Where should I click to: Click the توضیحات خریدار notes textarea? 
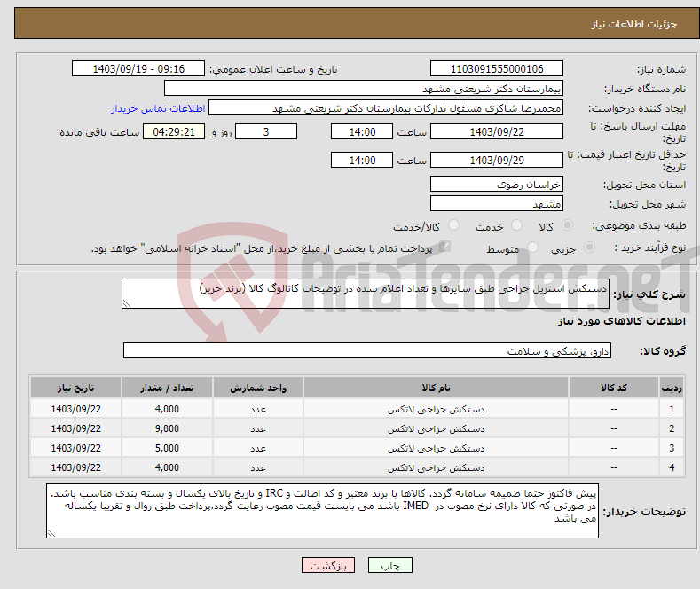(322, 511)
